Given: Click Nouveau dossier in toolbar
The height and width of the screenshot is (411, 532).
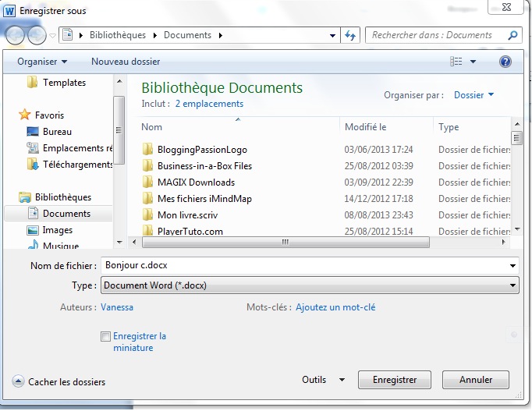Looking at the screenshot, I should tap(126, 61).
